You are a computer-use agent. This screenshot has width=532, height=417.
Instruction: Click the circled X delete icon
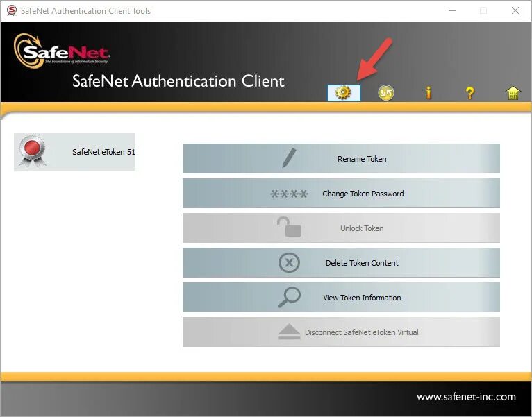tap(289, 262)
